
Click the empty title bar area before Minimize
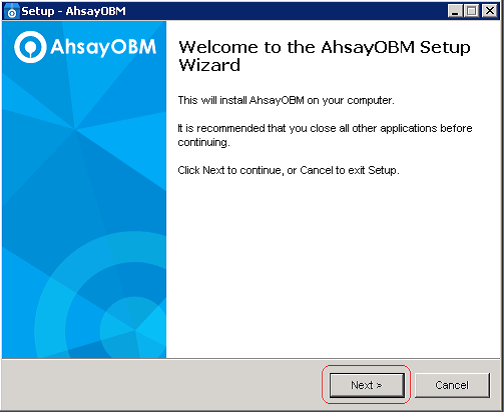click(x=287, y=11)
